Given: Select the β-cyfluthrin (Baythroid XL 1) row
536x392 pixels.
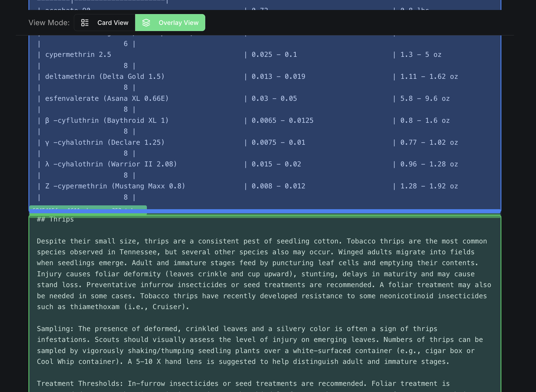Looking at the screenshot, I should [x=107, y=120].
